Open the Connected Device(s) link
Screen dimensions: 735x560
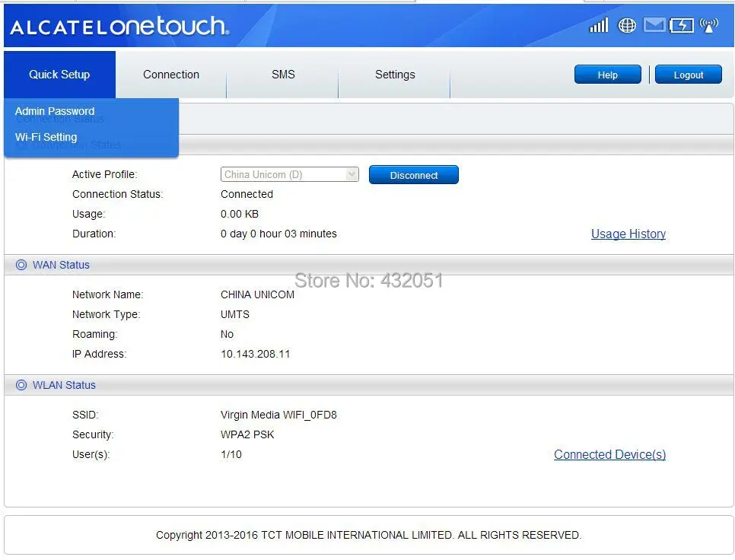click(x=610, y=454)
